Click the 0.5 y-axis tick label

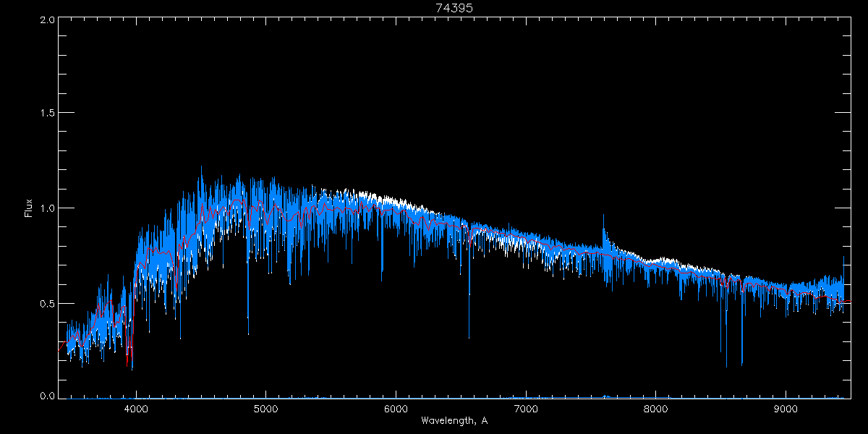(47, 303)
